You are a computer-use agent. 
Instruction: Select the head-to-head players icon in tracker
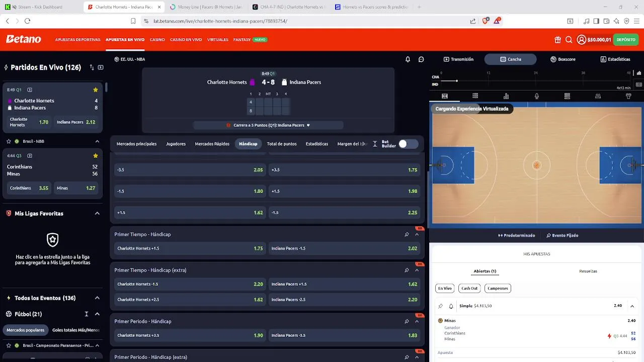[598, 96]
